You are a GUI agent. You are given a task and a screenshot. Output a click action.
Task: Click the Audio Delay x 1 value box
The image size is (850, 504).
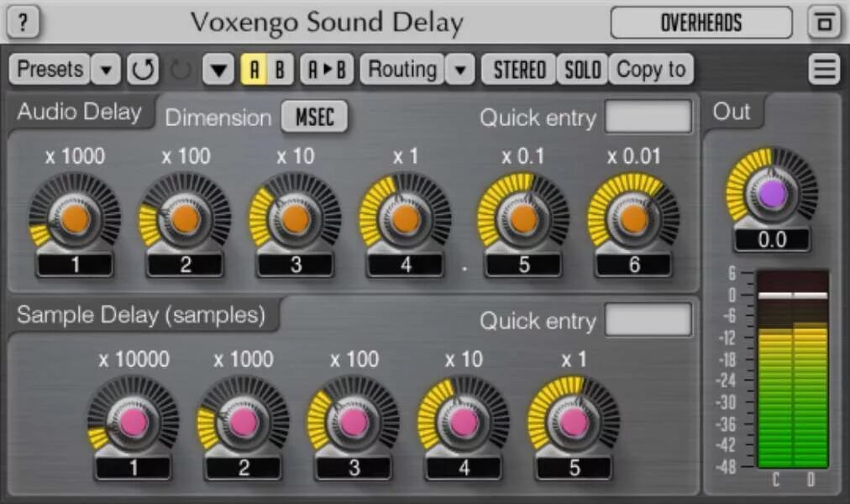coord(406,265)
